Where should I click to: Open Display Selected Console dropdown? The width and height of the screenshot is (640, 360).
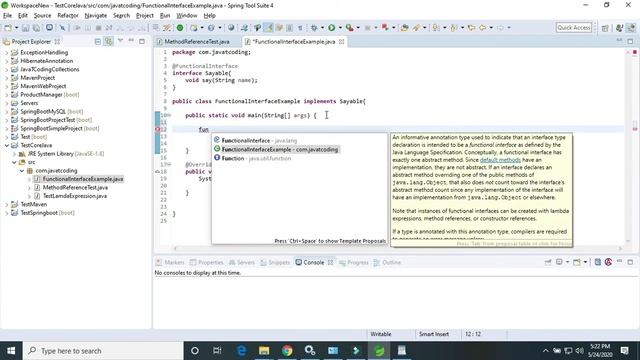(567, 262)
